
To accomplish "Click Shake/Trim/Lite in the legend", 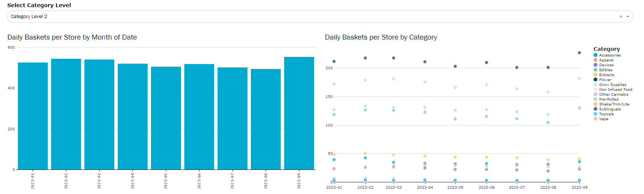I will click(x=614, y=104).
